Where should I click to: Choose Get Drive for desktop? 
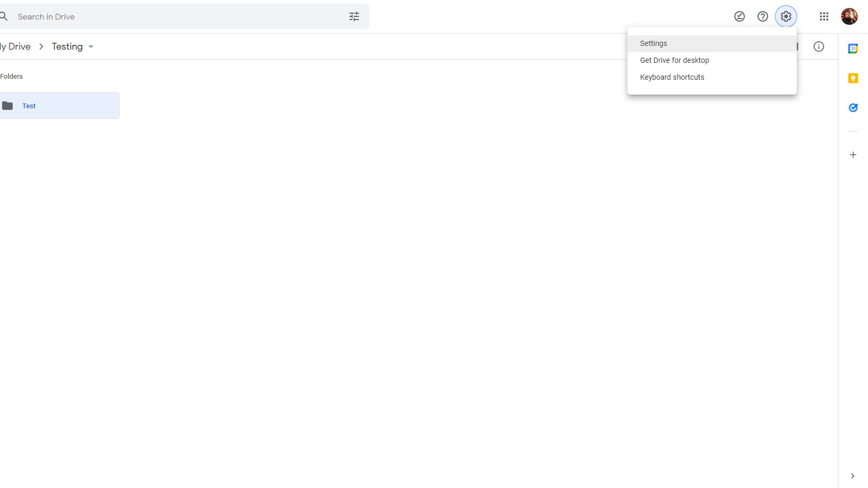(712, 60)
